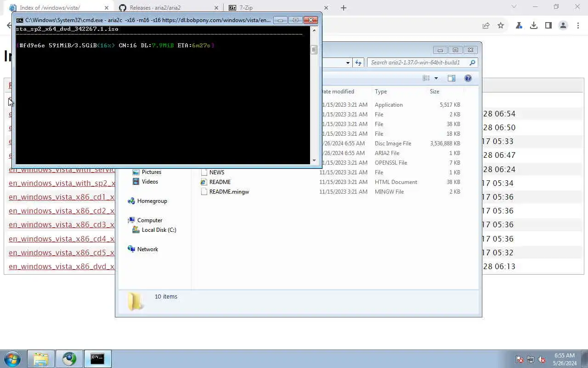The height and width of the screenshot is (368, 588).
Task: Open the browser tab search chevron
Action: coord(514,7)
